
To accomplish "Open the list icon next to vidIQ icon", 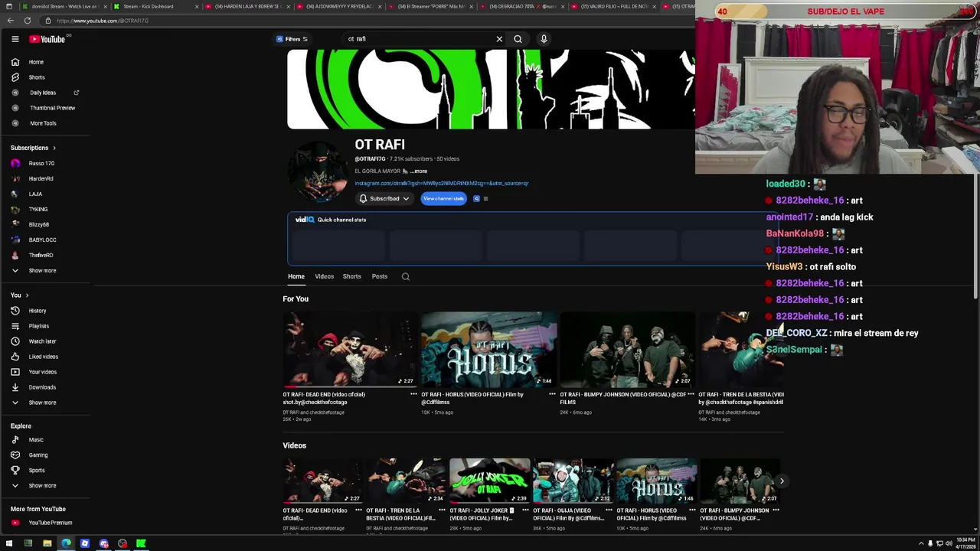I will [x=485, y=199].
